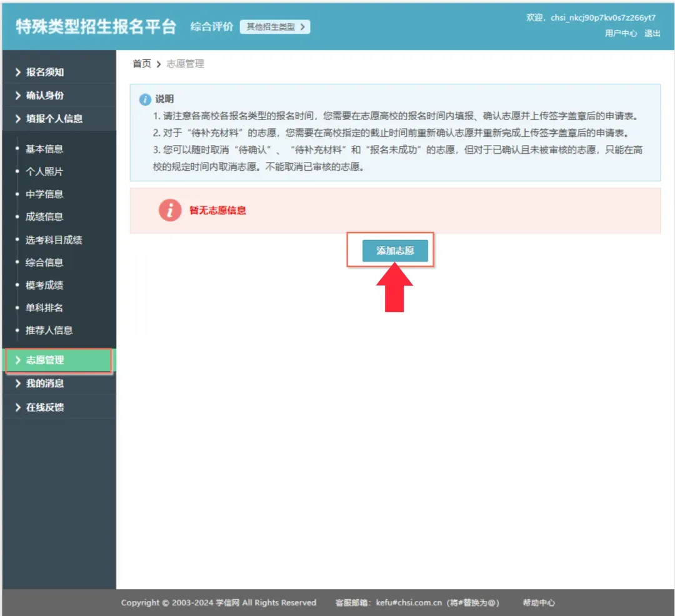
Task: Click the blue info icon beside 说明
Action: point(145,99)
